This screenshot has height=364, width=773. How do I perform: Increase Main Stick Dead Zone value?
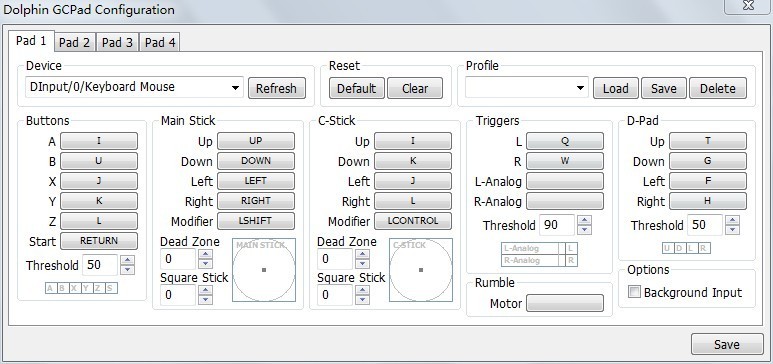pyautogui.click(x=206, y=254)
